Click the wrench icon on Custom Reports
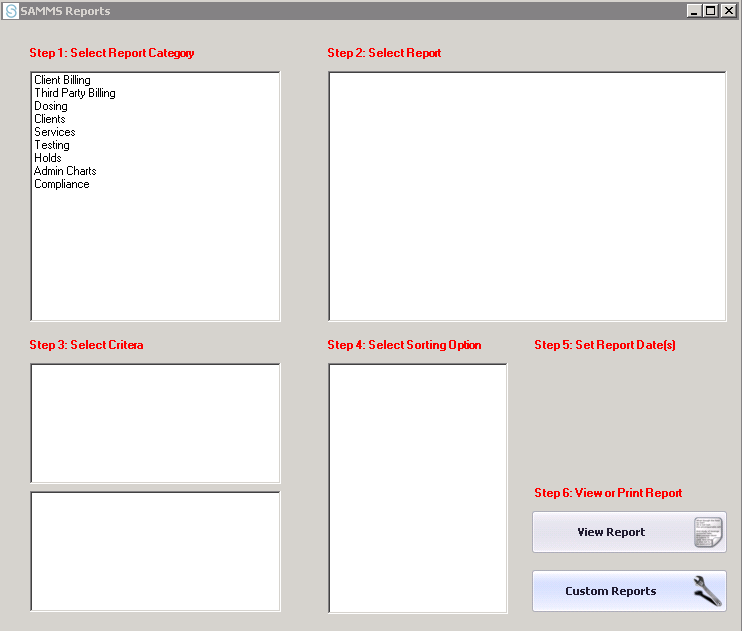Viewport: 742px width, 631px height. coord(708,591)
